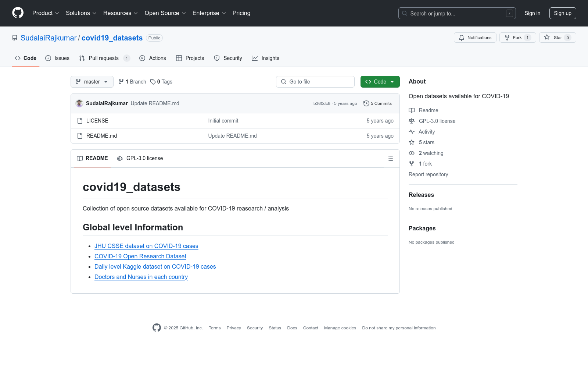588x368 pixels.
Task: Select the README tab in file viewer
Action: point(92,158)
